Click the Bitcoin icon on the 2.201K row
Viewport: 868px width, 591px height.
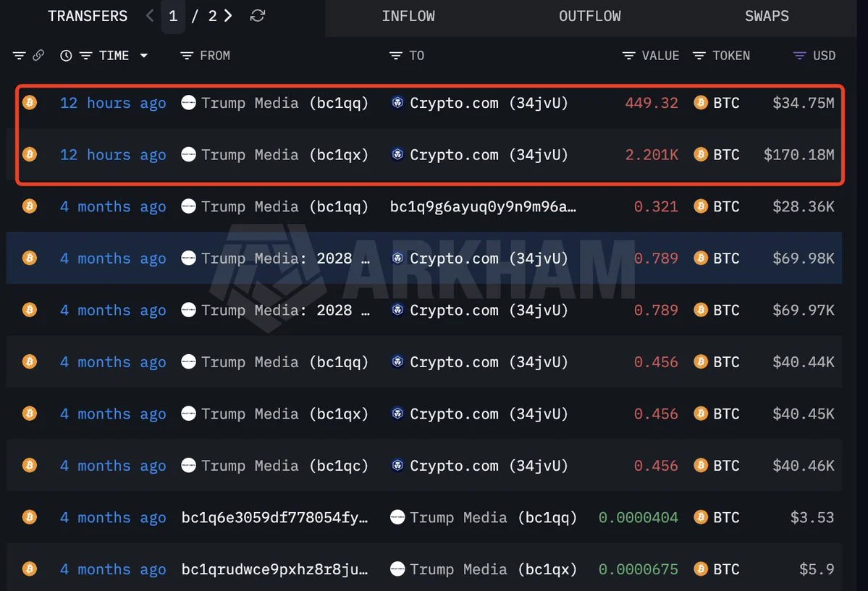[30, 154]
